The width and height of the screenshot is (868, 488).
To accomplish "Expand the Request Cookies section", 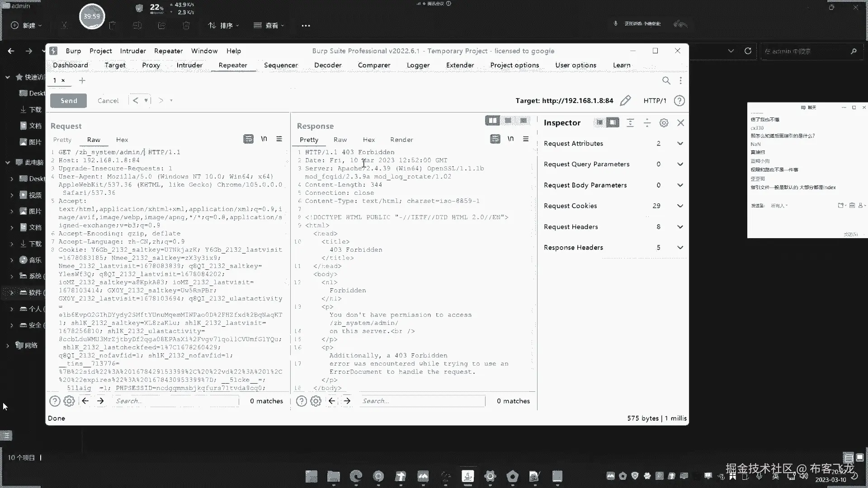I will click(680, 206).
